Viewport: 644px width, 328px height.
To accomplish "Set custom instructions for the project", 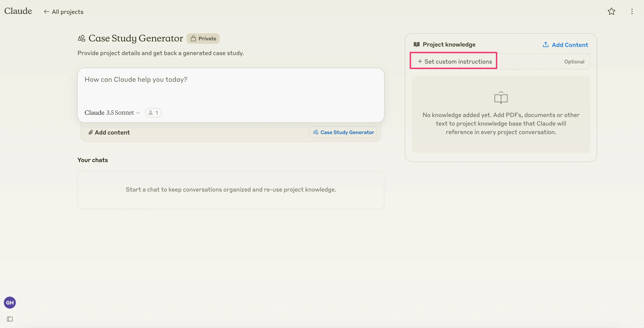I will point(454,61).
